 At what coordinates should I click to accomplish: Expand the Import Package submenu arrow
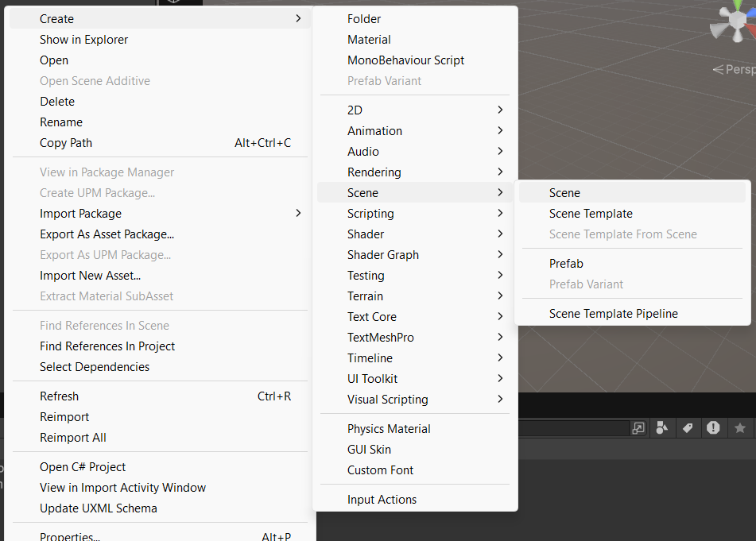pyautogui.click(x=298, y=214)
